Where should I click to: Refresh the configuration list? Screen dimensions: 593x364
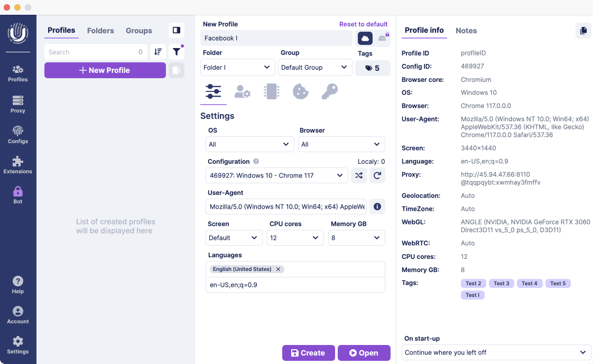(377, 175)
